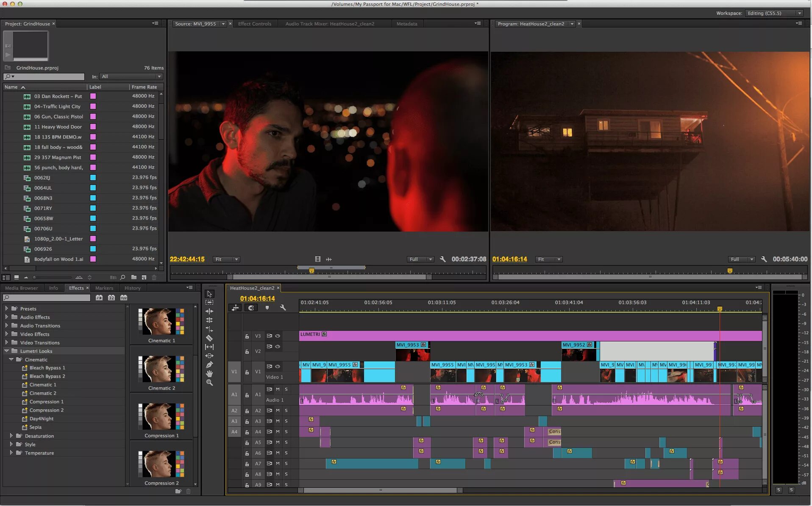Click the timeline Add Marker icon
The width and height of the screenshot is (812, 506).
click(x=267, y=308)
